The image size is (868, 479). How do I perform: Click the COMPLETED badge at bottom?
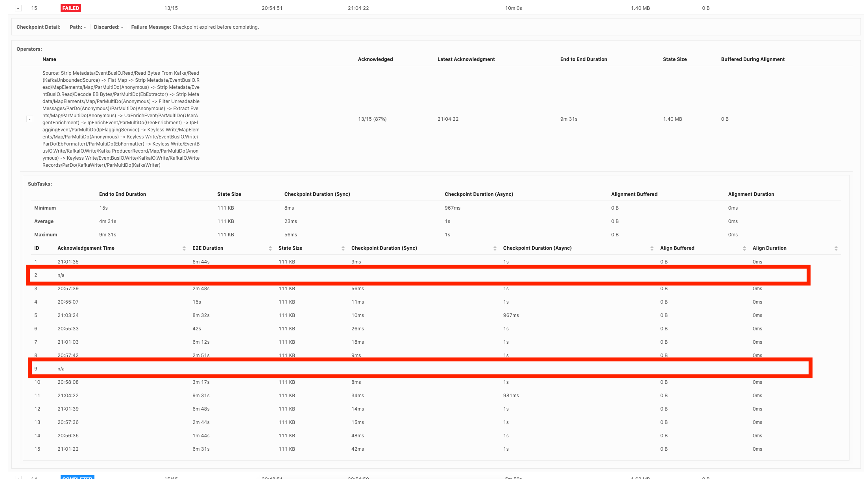[x=78, y=477]
